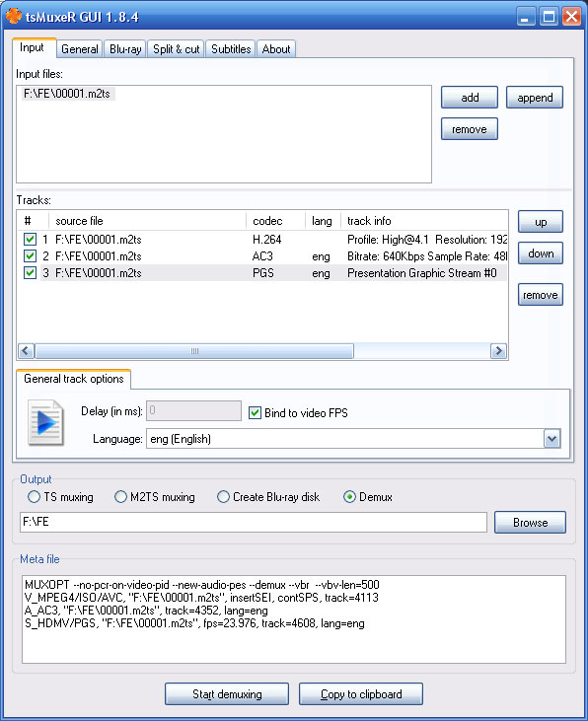Click the V_MPEG4/ISO/AVC meta line
The width and height of the screenshot is (588, 721).
[x=201, y=598]
